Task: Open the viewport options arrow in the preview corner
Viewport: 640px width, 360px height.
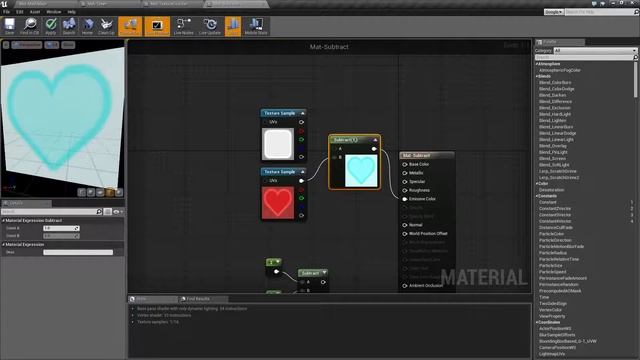Action: point(6,45)
